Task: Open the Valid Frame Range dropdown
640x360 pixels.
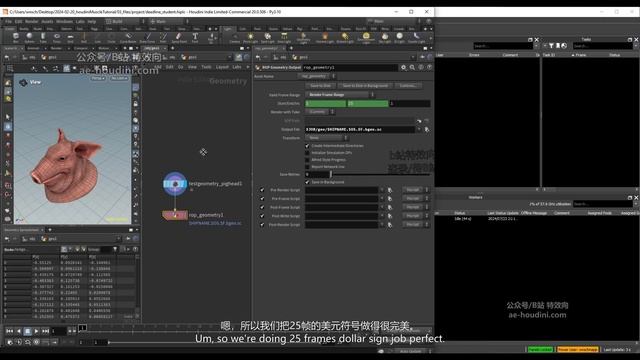Action: click(x=340, y=95)
